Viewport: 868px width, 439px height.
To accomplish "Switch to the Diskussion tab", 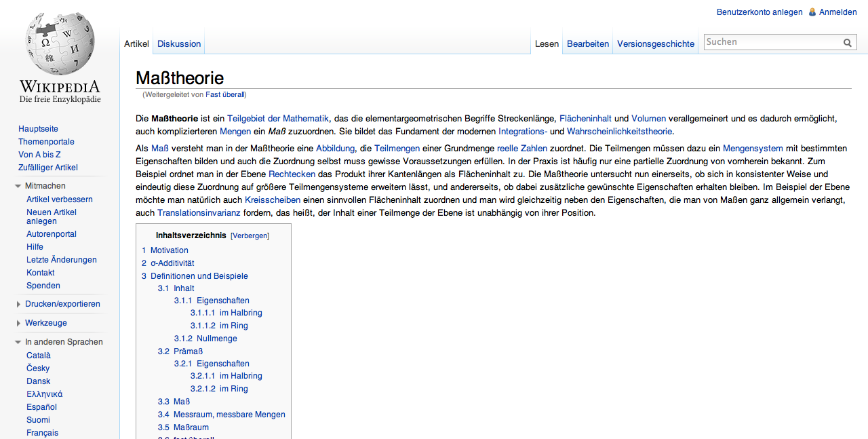I will [179, 43].
